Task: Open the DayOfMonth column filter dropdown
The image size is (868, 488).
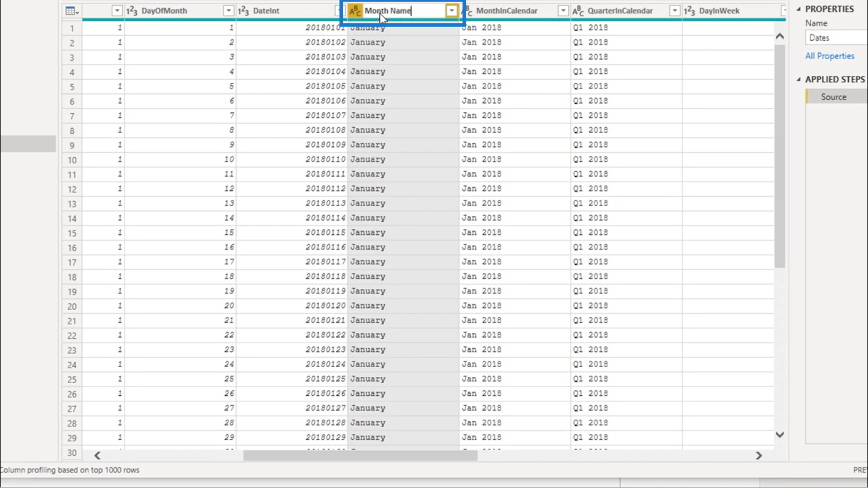Action: pyautogui.click(x=228, y=11)
